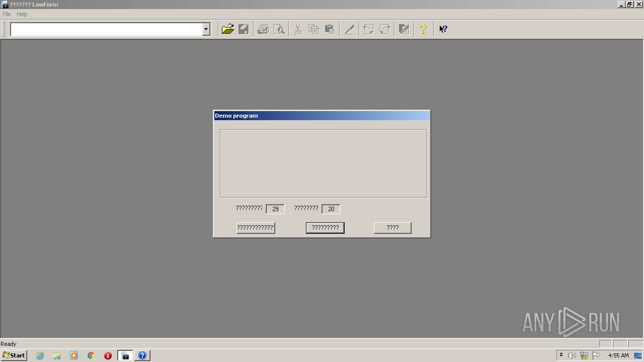Screen dimensions: 644x362
Task: Launch Google Chrome from the taskbar
Action: click(x=91, y=355)
